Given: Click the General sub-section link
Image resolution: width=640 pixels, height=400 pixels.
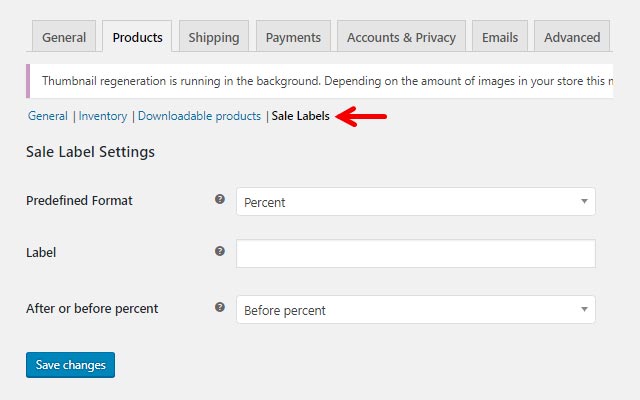Looking at the screenshot, I should (48, 116).
